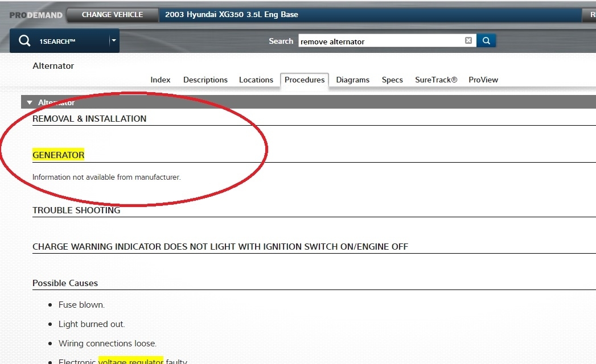Select the Procedures tab
This screenshot has width=596, height=364.
[x=305, y=80]
